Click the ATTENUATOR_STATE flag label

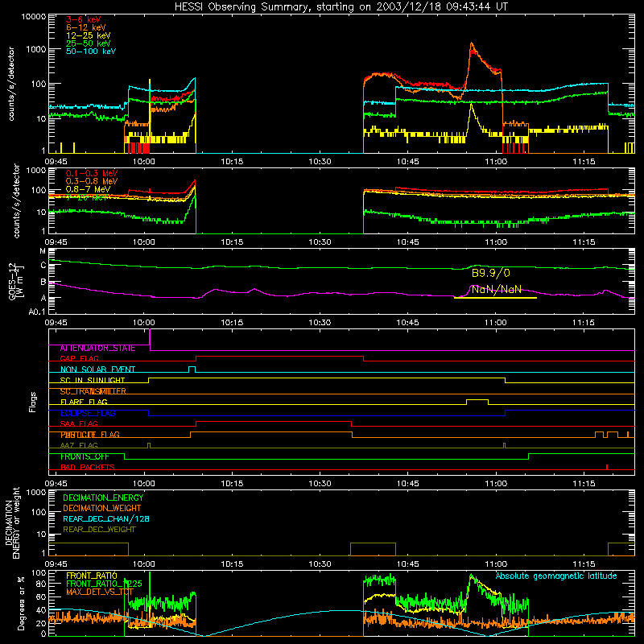coord(97,349)
